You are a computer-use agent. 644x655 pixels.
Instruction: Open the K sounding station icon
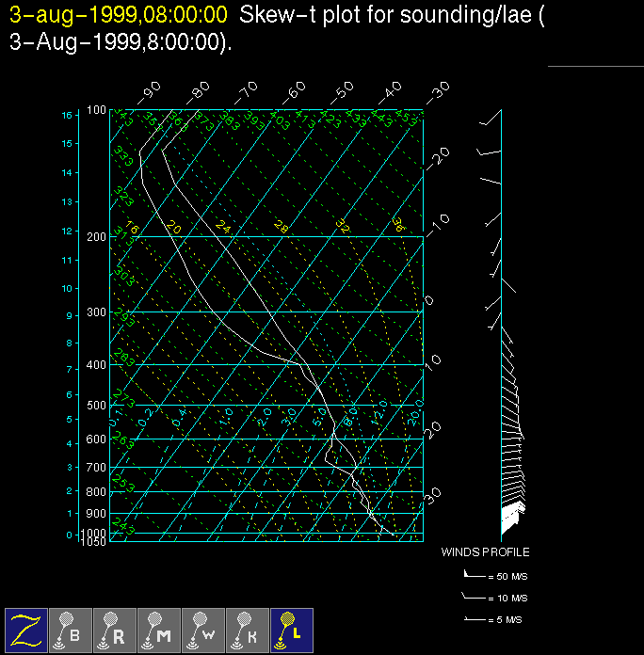point(248,630)
